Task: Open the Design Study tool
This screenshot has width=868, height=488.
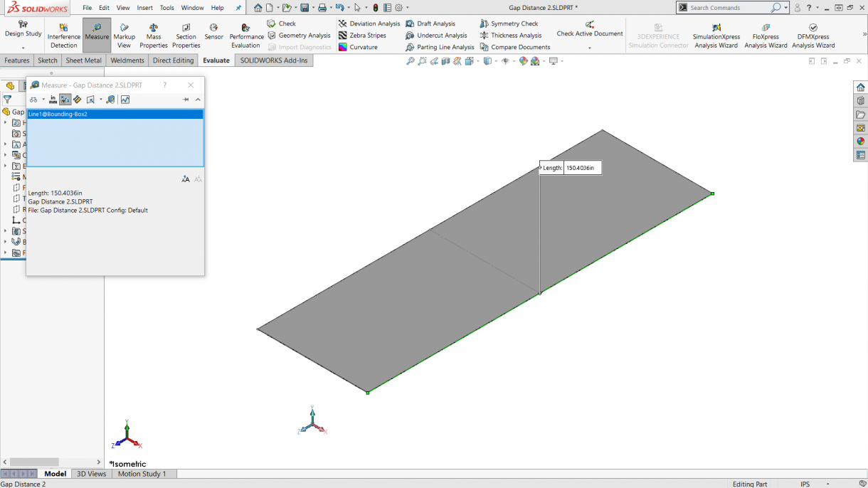Action: 23,29
